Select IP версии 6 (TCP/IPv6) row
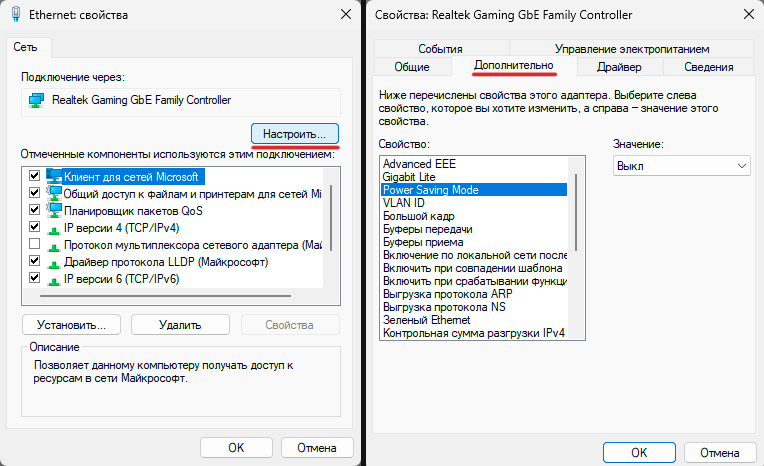This screenshot has width=764, height=466. pos(122,279)
